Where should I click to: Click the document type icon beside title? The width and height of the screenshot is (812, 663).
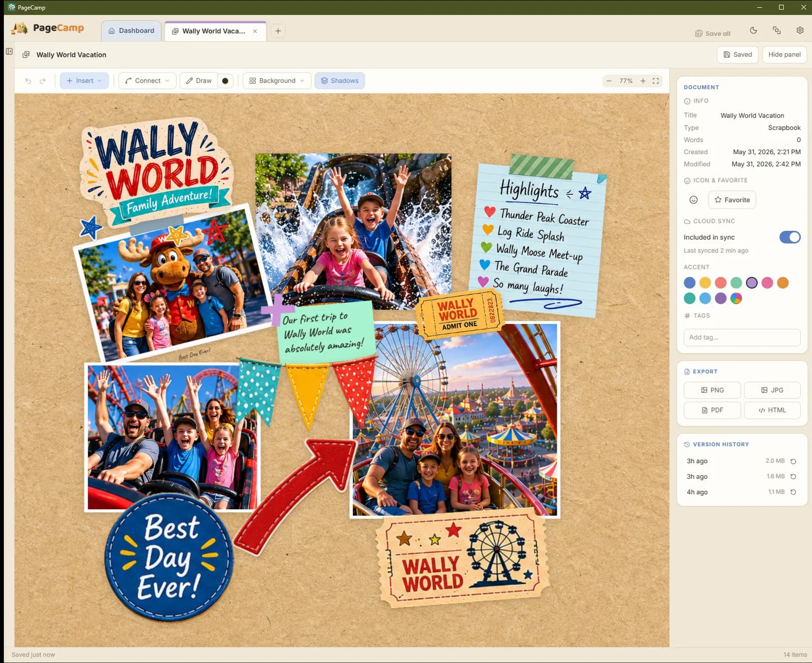coord(26,55)
